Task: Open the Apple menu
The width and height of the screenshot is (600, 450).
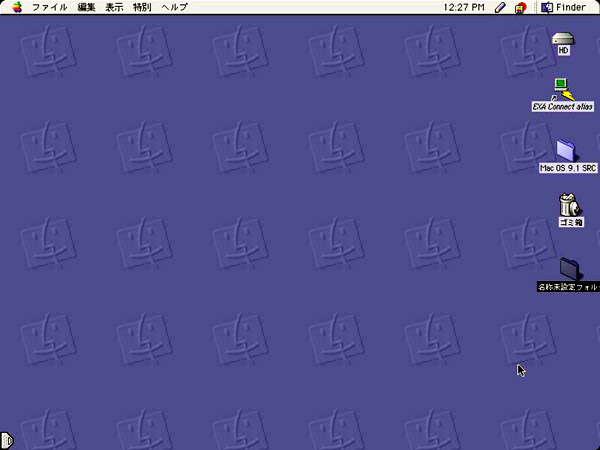Action: pyautogui.click(x=17, y=7)
